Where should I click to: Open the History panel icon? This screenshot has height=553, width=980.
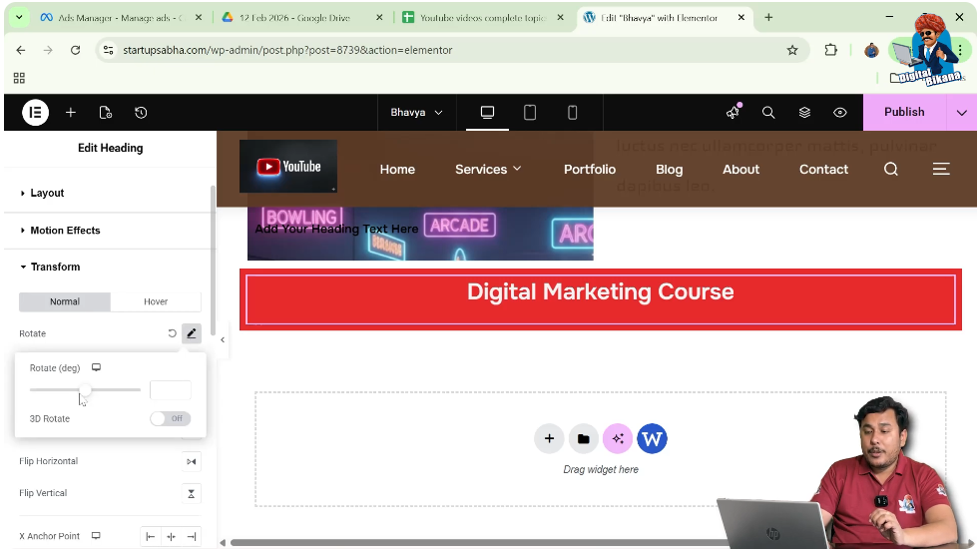click(x=141, y=113)
